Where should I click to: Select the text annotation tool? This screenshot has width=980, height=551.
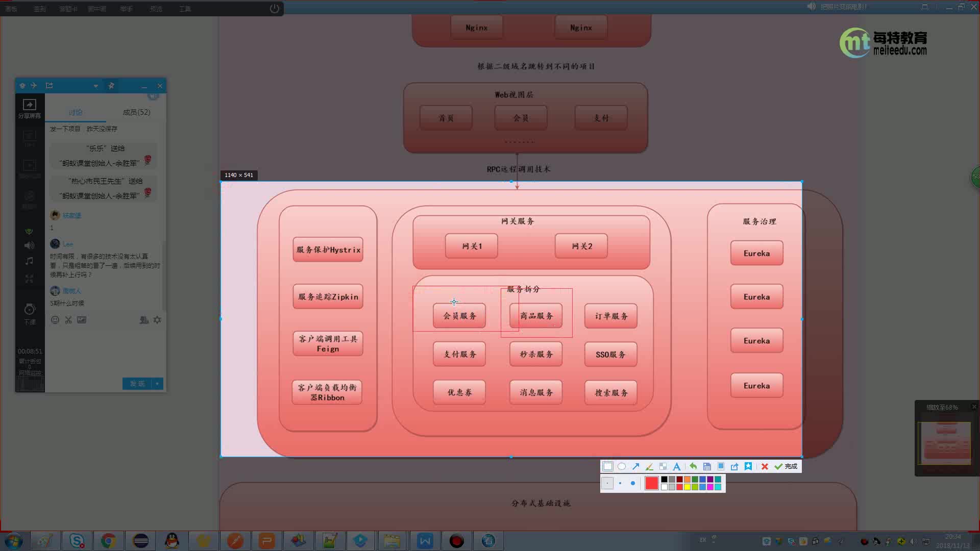pyautogui.click(x=676, y=466)
